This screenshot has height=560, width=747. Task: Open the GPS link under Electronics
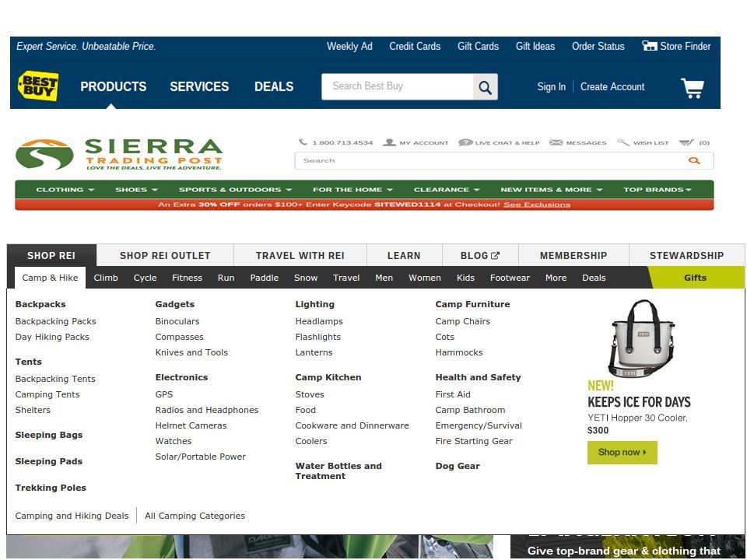point(164,394)
